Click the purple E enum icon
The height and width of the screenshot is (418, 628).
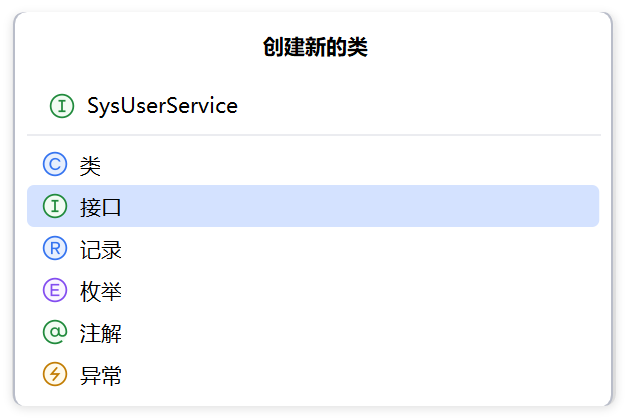click(x=55, y=290)
